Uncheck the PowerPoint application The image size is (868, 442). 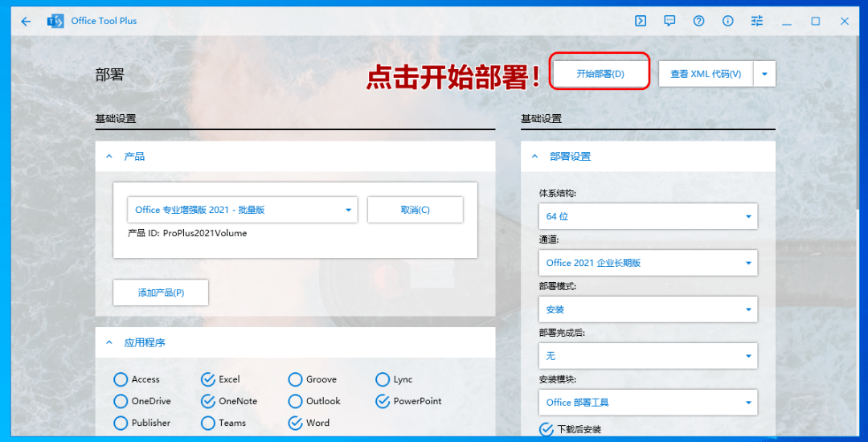pyautogui.click(x=383, y=401)
